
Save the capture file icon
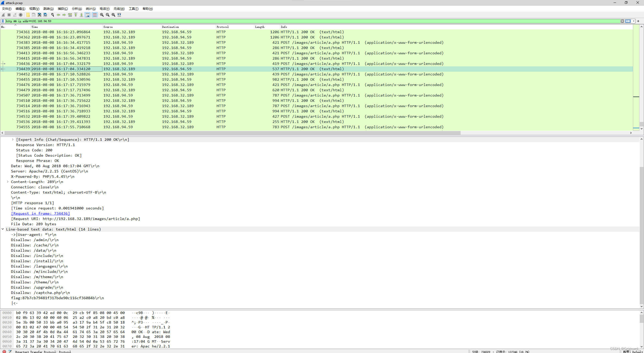(x=34, y=15)
